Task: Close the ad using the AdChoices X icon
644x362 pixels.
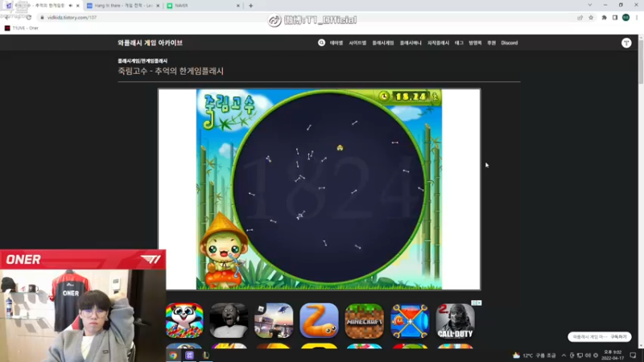Action: 479,303
